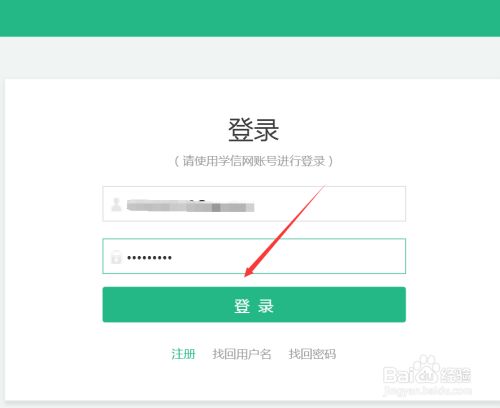The height and width of the screenshot is (408, 500).
Task: Click the large 登录 page heading
Action: (253, 130)
